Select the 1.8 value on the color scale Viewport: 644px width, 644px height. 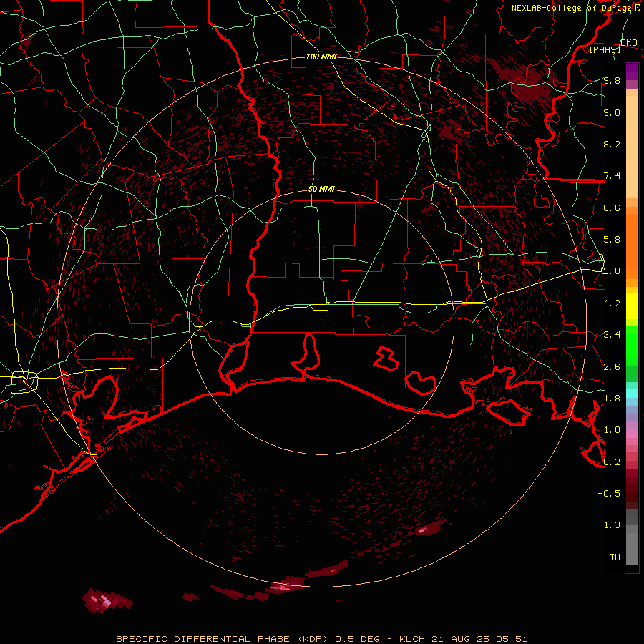click(x=612, y=399)
